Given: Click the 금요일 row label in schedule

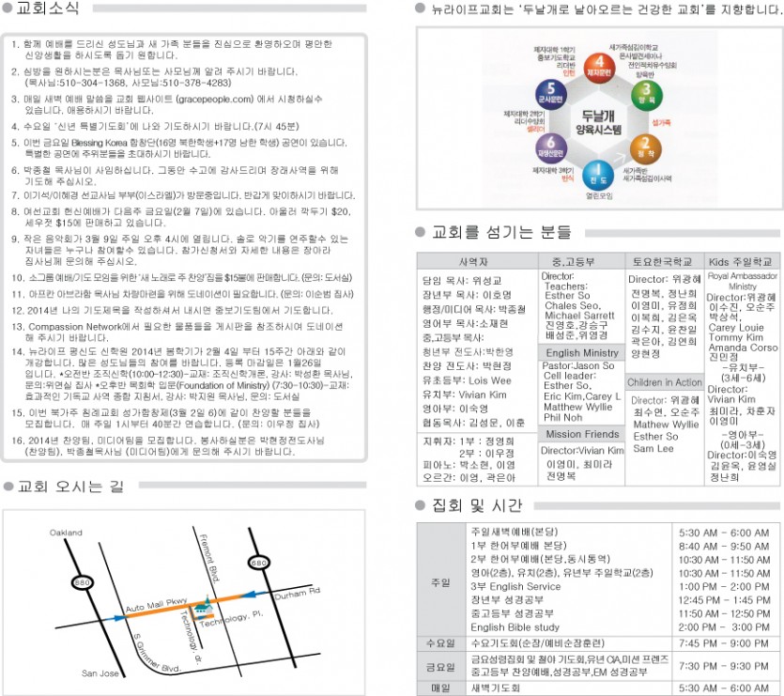Looking at the screenshot, I should click(x=440, y=667).
